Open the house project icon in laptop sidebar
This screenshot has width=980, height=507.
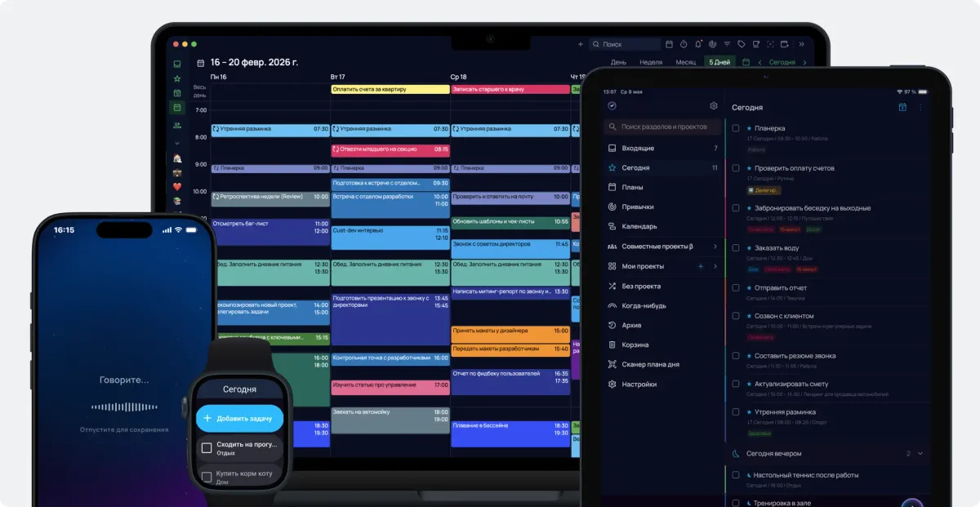coord(177,158)
